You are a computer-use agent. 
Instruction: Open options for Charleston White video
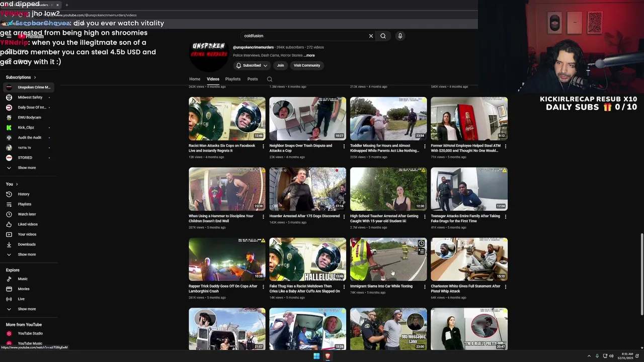(506, 287)
